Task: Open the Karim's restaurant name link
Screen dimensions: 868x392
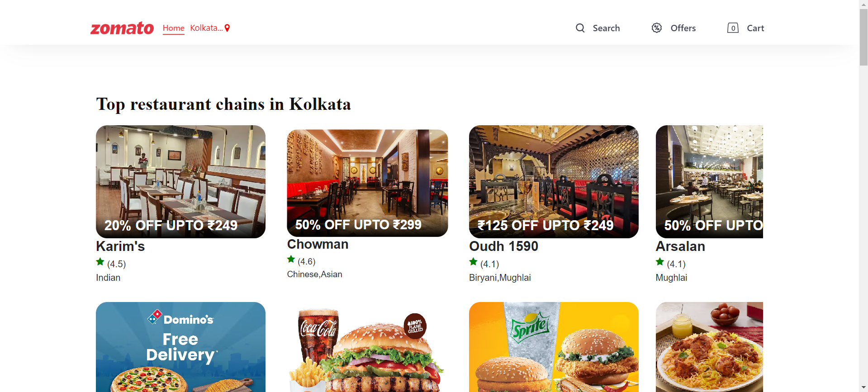Action: [x=120, y=246]
